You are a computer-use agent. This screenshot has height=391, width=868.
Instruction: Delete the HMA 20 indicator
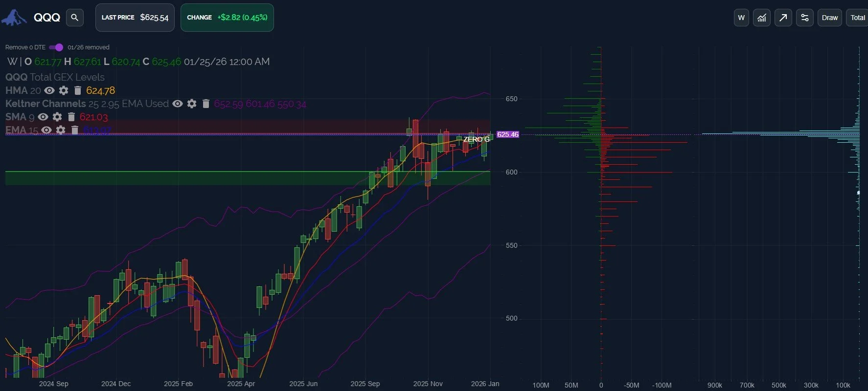77,90
